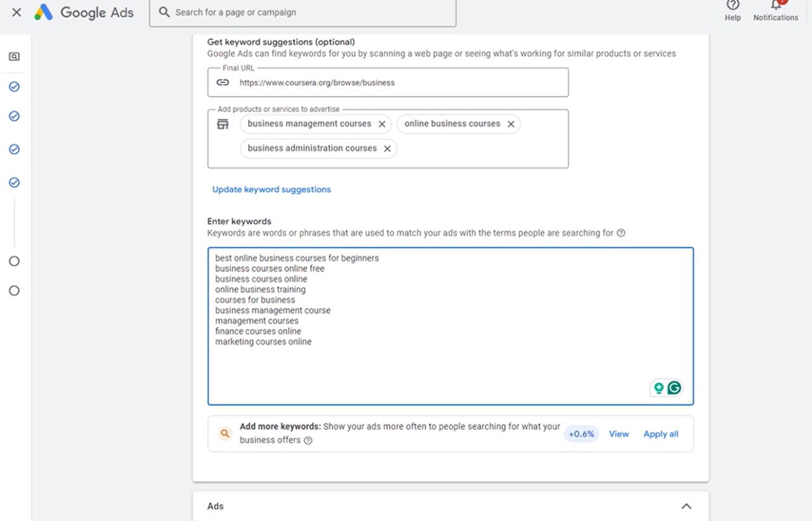
Task: Click the Final URL input field
Action: point(400,82)
